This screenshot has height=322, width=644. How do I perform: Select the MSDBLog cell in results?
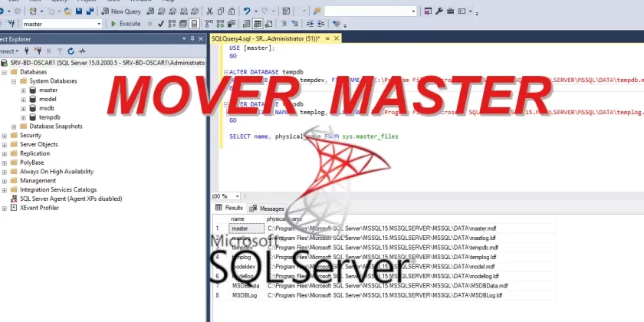[x=246, y=295]
